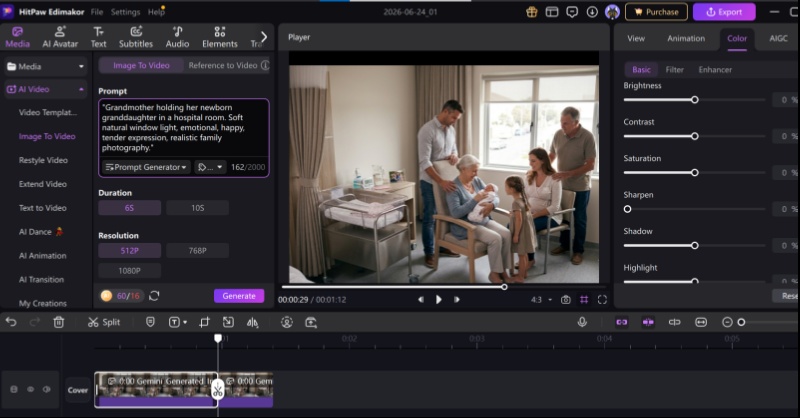Viewport: 800px width, 418px height.
Task: Click the Purchase button
Action: tap(656, 12)
